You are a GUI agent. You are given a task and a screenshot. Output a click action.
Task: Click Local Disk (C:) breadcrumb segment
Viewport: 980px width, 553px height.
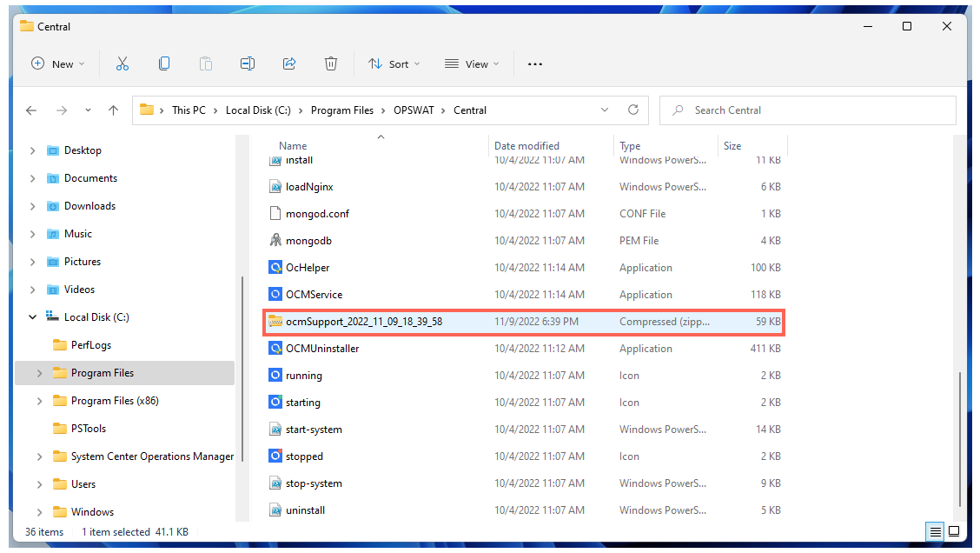click(x=258, y=110)
